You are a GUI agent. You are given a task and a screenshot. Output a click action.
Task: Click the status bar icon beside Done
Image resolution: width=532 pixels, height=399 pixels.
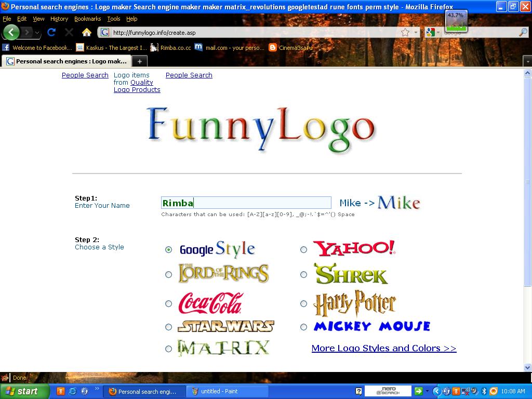point(5,378)
